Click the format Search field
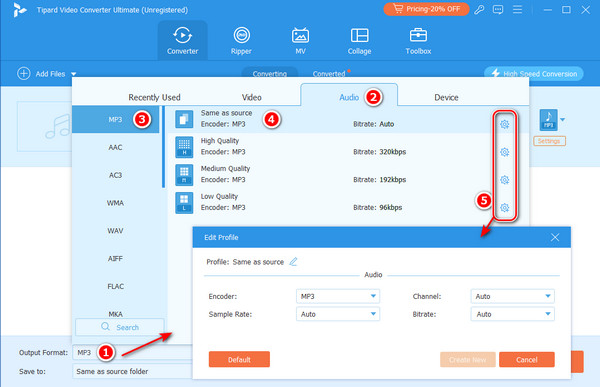Image resolution: width=600 pixels, height=387 pixels. 120,327
